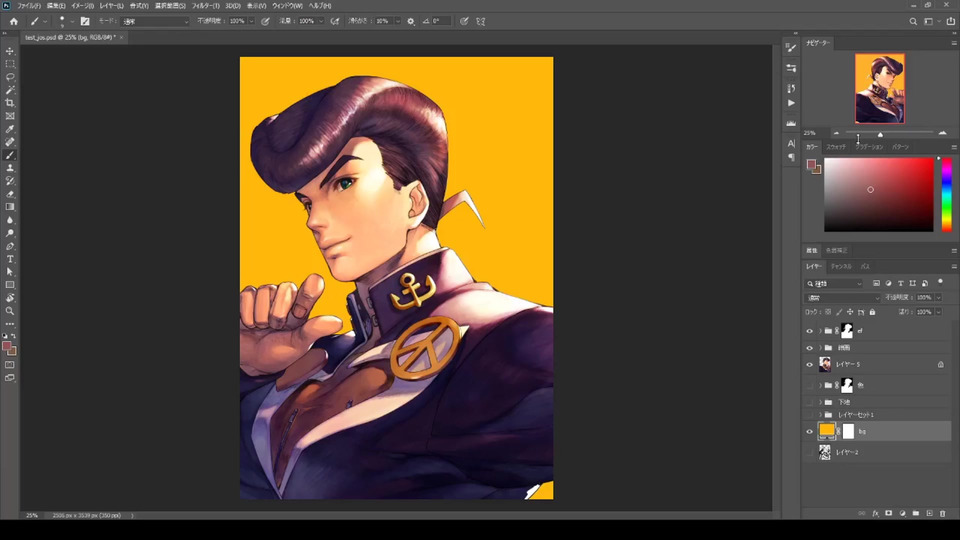Select the Lasso tool
Viewport: 960px width, 540px height.
(10, 77)
